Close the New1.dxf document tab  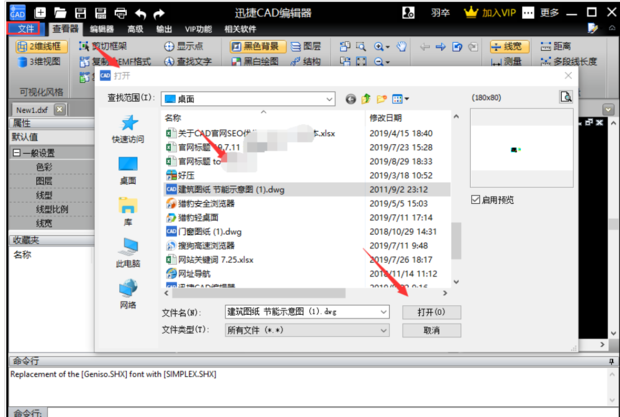pos(60,109)
